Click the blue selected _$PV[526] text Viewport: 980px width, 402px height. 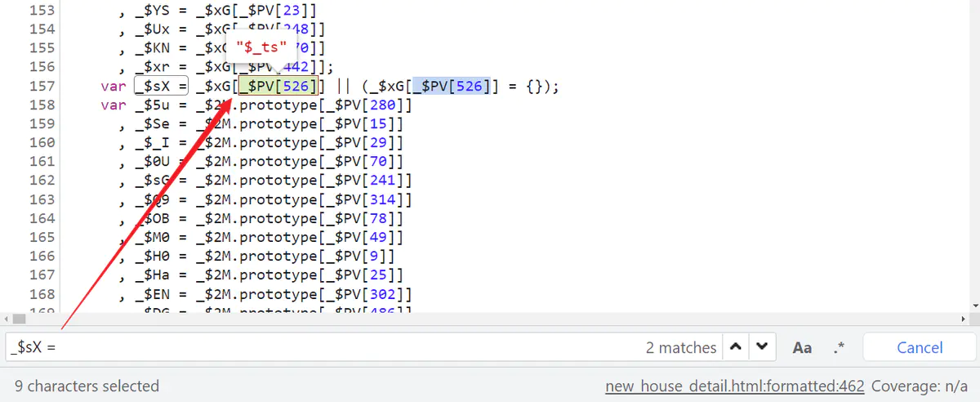click(x=451, y=86)
